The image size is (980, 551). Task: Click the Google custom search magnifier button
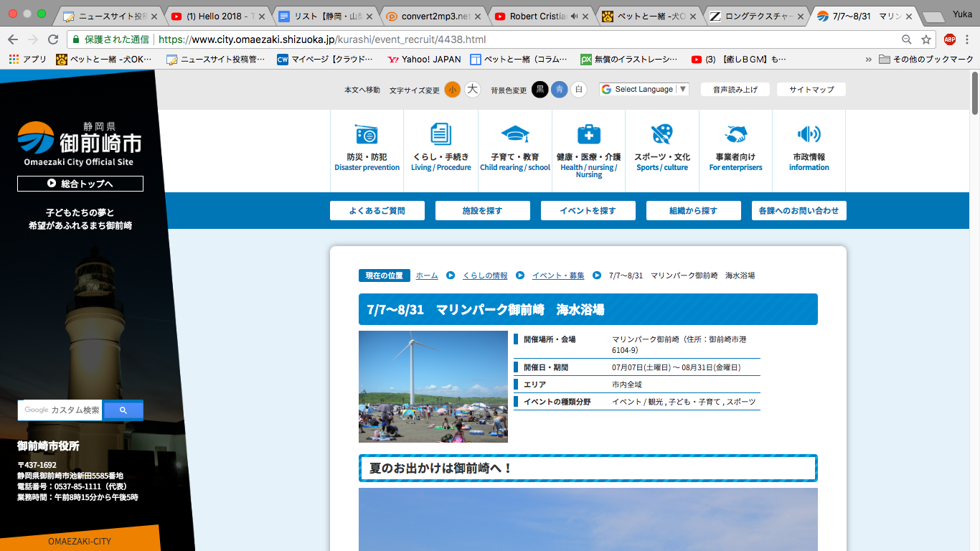pyautogui.click(x=123, y=410)
